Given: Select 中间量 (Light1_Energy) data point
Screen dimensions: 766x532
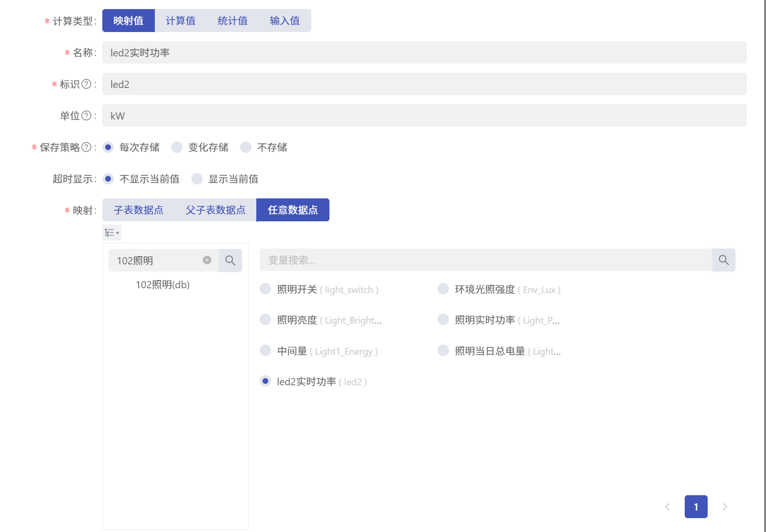Looking at the screenshot, I should pos(265,350).
